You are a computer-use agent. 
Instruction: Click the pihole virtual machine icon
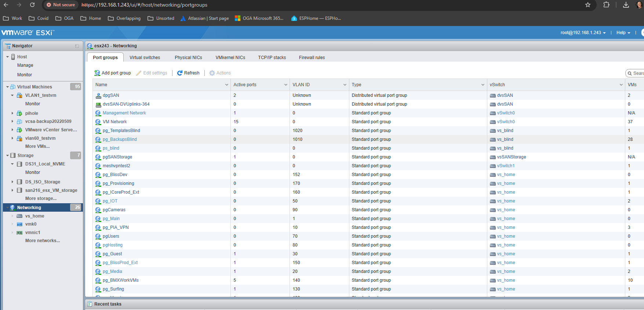coord(19,113)
